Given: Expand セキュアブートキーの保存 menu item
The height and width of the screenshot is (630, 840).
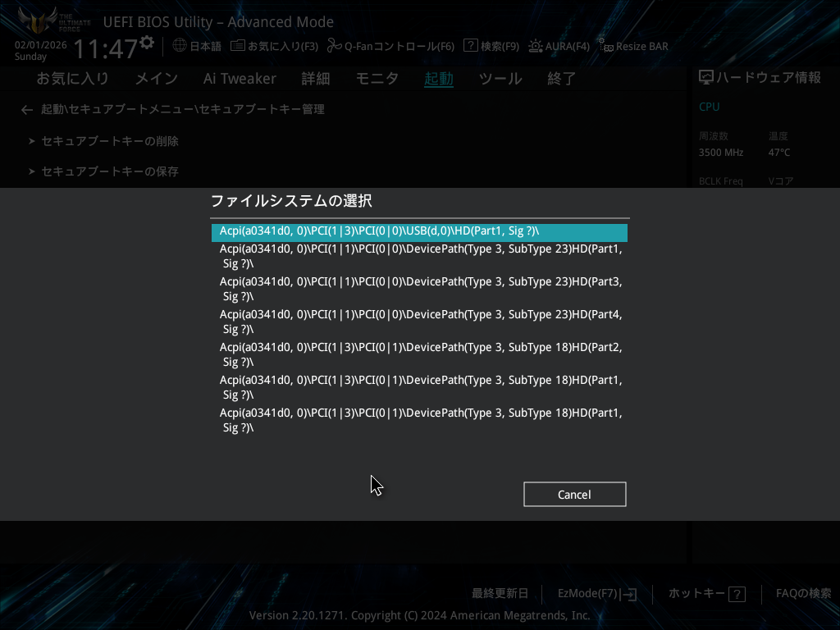Looking at the screenshot, I should (110, 171).
